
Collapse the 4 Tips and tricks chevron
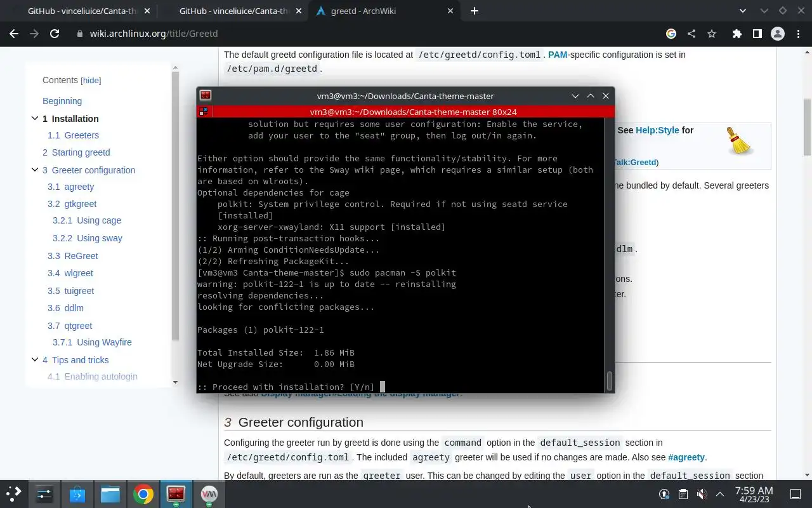pos(35,359)
